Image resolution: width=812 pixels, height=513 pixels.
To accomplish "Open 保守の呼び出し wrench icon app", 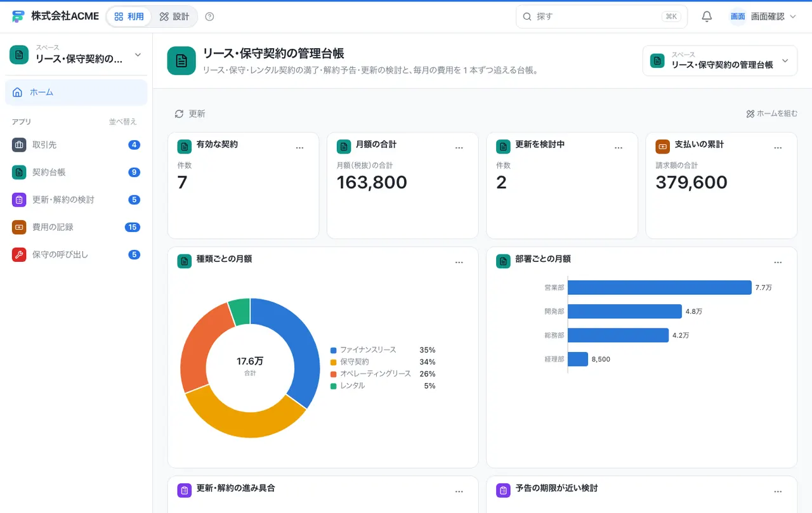I will pos(19,254).
